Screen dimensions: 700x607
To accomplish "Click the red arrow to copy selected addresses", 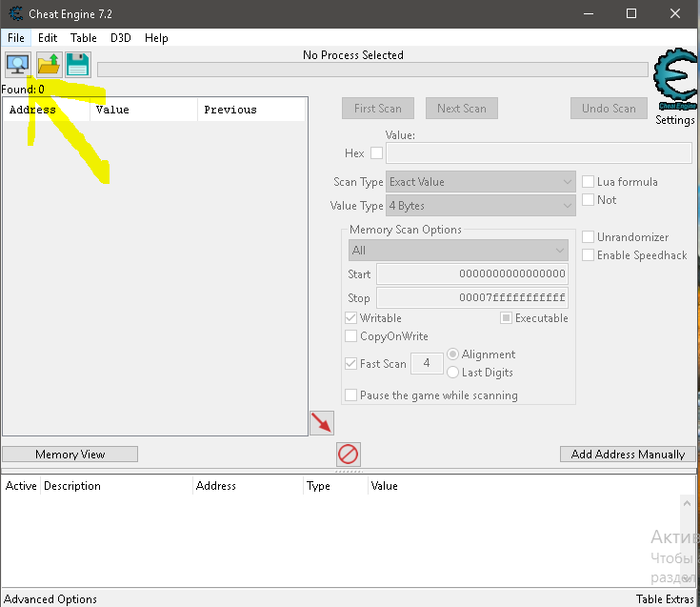I will tap(322, 423).
